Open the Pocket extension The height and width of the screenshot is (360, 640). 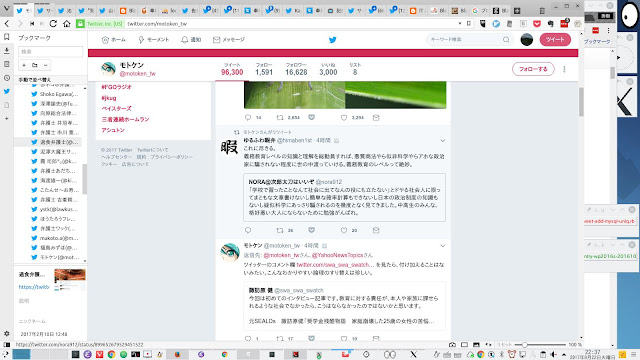[x=537, y=24]
